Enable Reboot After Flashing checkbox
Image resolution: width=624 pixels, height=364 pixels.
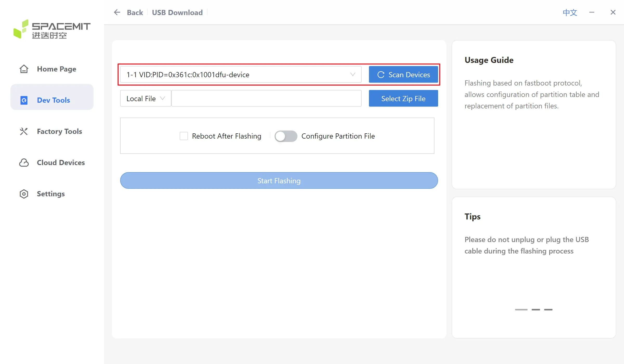pyautogui.click(x=184, y=136)
